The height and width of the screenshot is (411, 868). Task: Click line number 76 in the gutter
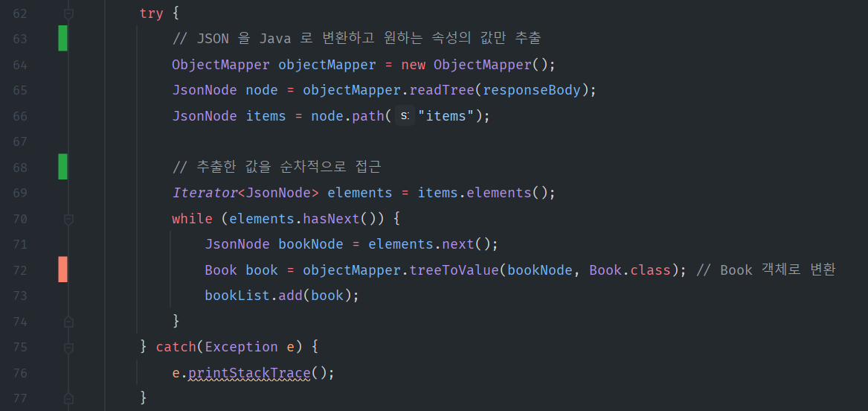click(20, 373)
